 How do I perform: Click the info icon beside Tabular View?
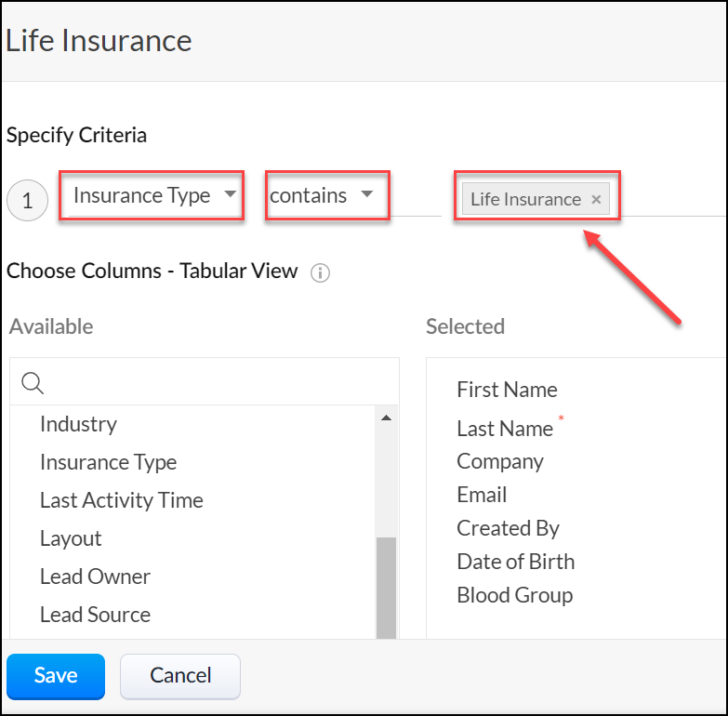pos(321,273)
